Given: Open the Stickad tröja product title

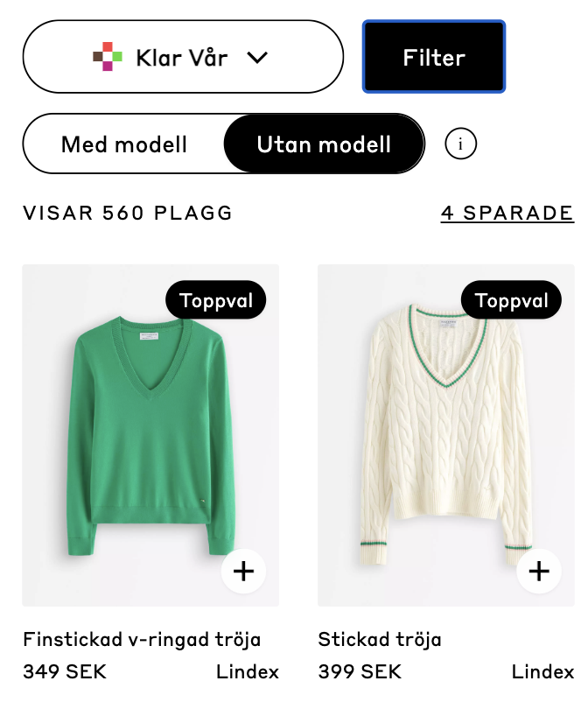Looking at the screenshot, I should [x=380, y=639].
